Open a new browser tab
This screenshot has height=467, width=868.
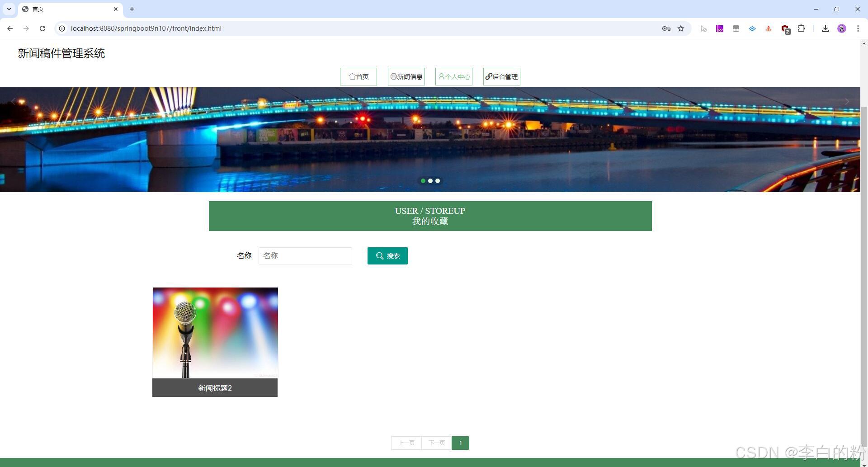[132, 9]
